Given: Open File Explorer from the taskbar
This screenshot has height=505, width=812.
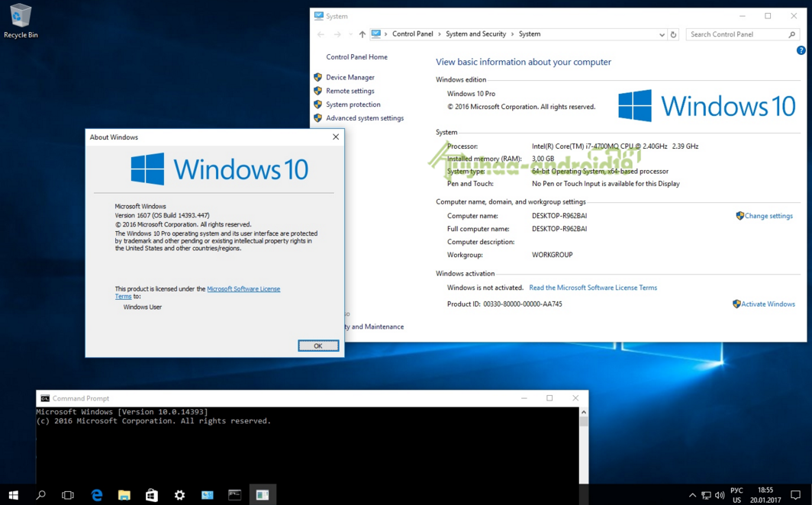Looking at the screenshot, I should point(124,495).
